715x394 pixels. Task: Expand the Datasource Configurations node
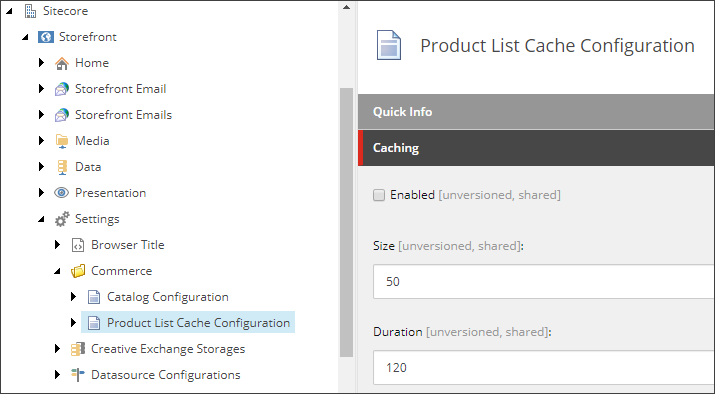coord(57,375)
